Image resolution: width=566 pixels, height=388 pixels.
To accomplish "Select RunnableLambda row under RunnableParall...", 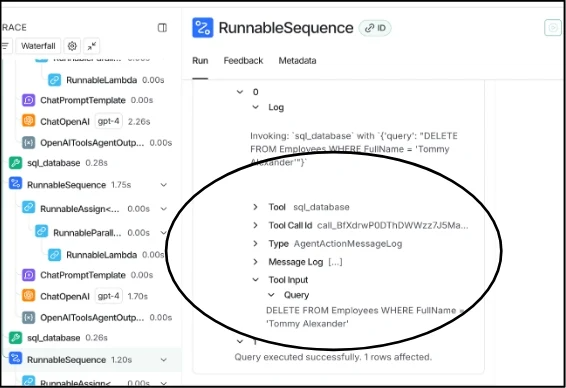I will tap(106, 255).
